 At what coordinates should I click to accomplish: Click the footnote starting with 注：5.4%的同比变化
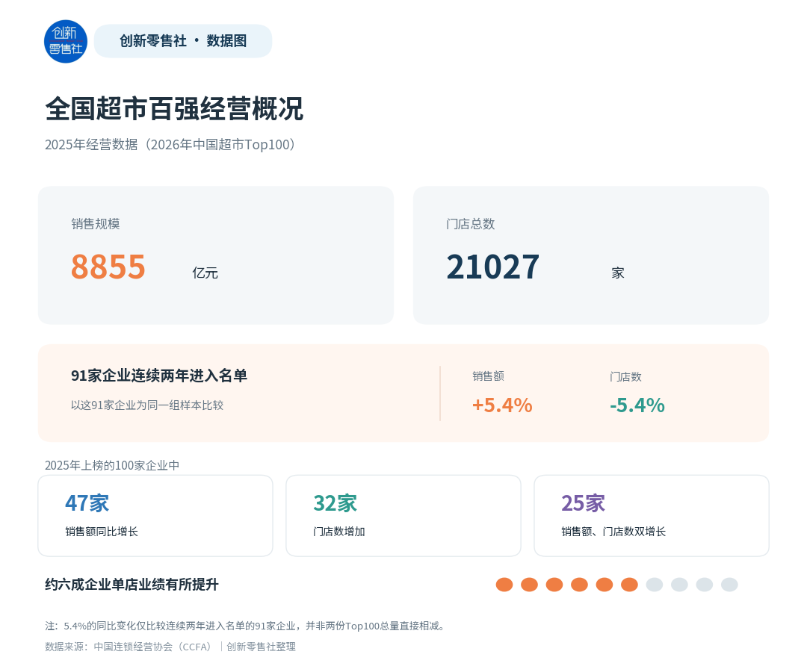(x=246, y=626)
